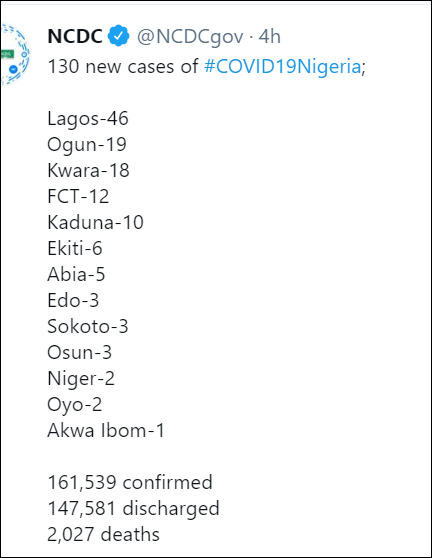Image resolution: width=432 pixels, height=558 pixels.
Task: Click the 4h timestamp
Action: point(269,36)
